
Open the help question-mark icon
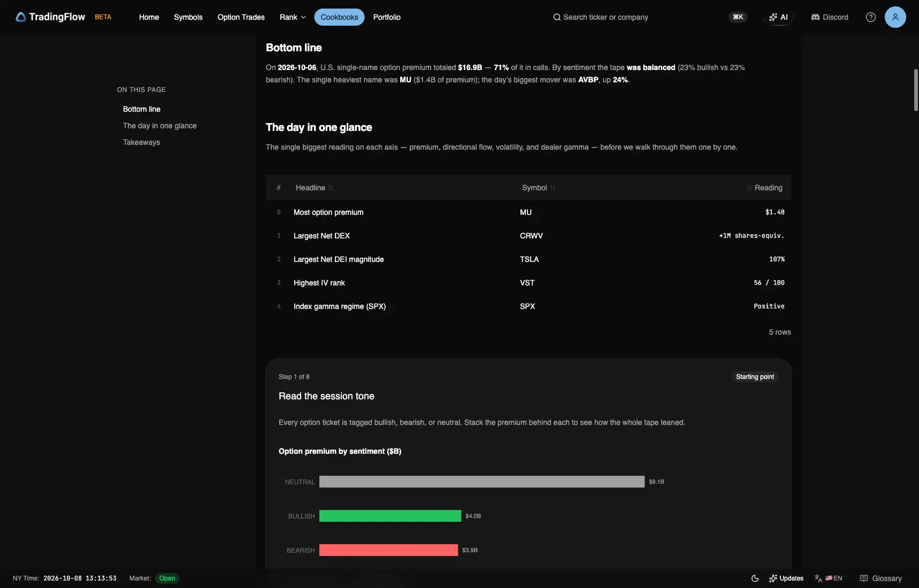pos(870,17)
